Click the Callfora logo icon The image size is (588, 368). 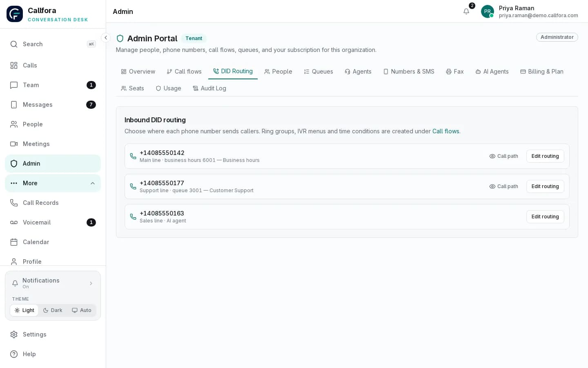[x=15, y=14]
